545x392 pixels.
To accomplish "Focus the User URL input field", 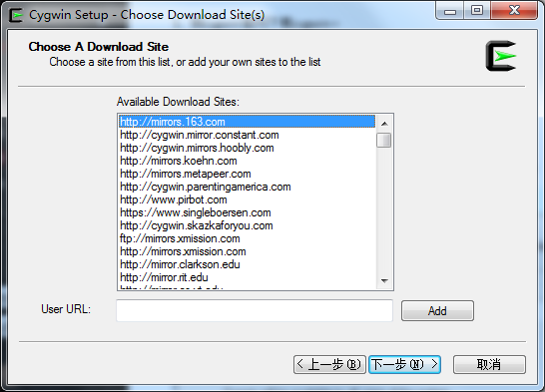I will pos(255,310).
